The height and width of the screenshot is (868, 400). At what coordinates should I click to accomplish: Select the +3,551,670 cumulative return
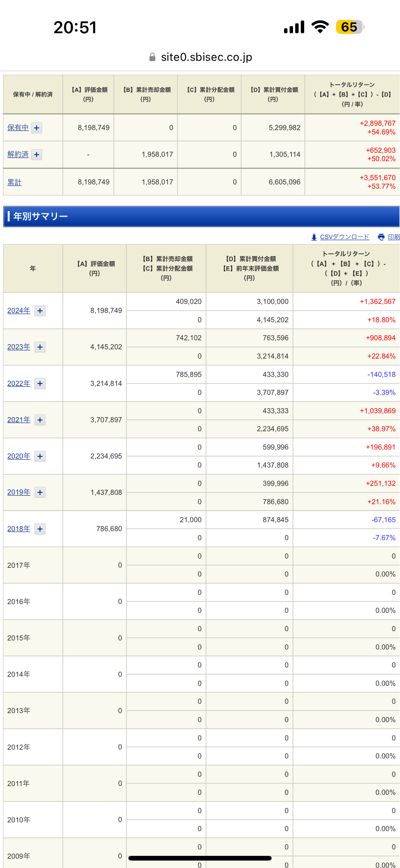[377, 178]
